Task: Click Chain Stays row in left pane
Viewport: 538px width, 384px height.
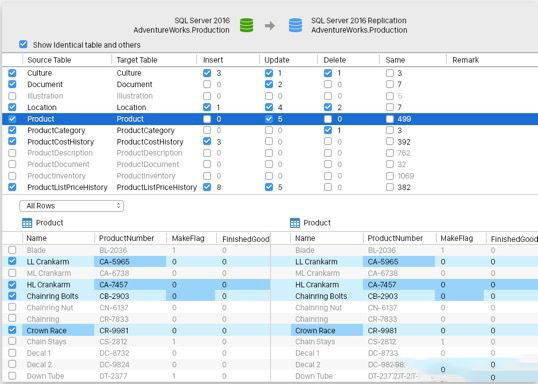Action: coord(136,341)
